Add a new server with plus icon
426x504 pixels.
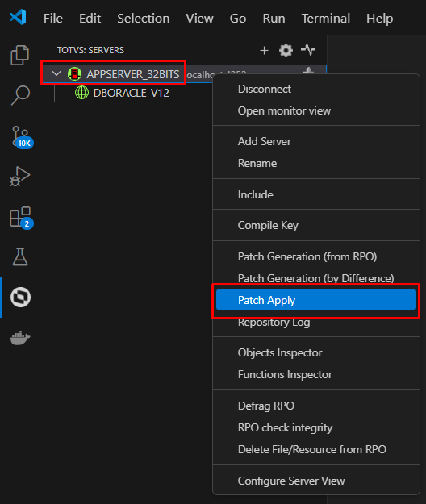click(264, 51)
